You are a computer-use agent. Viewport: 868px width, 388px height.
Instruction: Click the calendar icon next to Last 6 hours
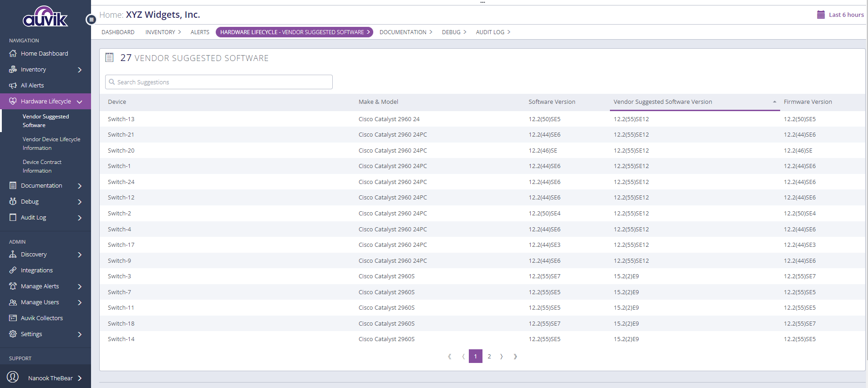[821, 15]
